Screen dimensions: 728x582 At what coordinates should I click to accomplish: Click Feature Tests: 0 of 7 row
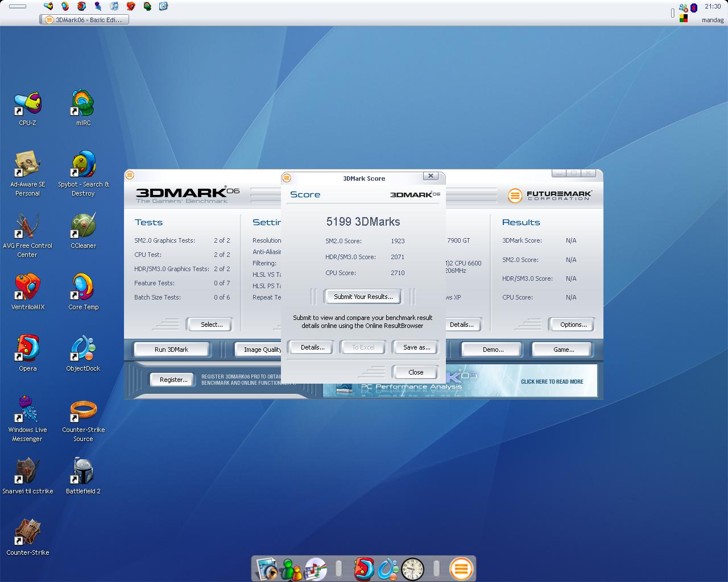pos(182,283)
